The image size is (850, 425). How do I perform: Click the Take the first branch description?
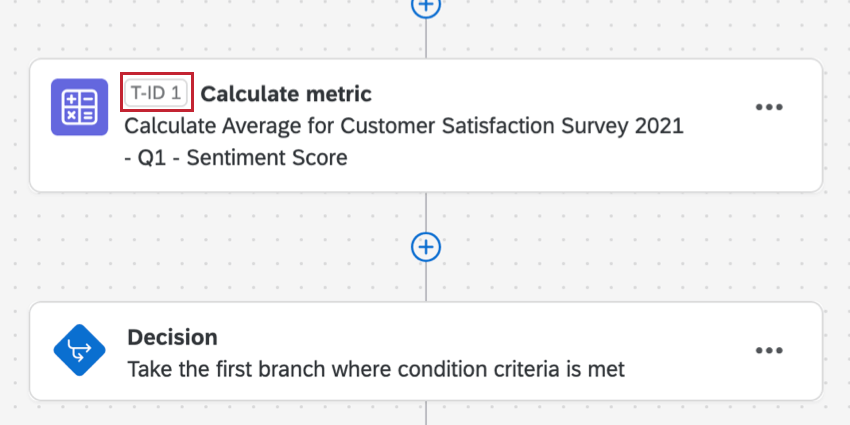click(x=375, y=369)
